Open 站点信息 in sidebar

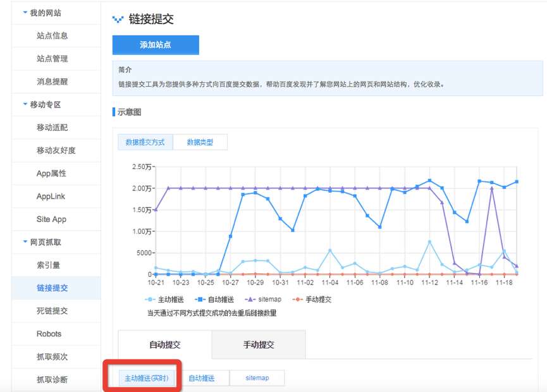pos(52,36)
